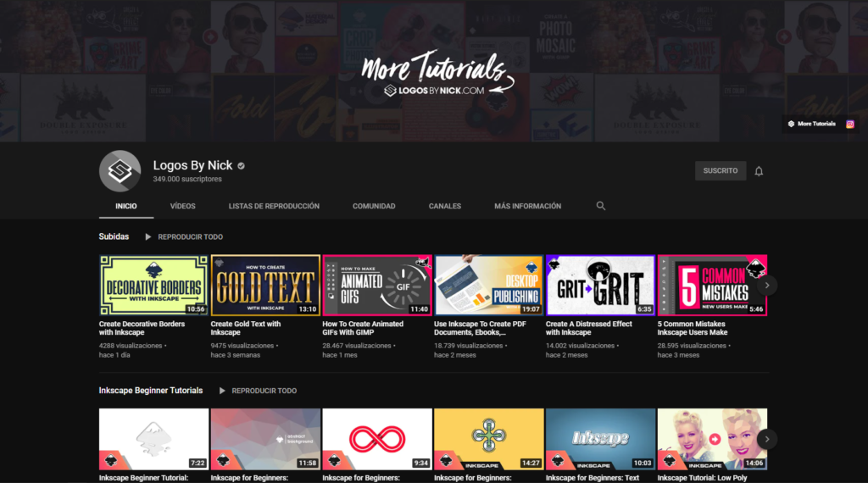Click More Tutorials banner link

tap(812, 124)
